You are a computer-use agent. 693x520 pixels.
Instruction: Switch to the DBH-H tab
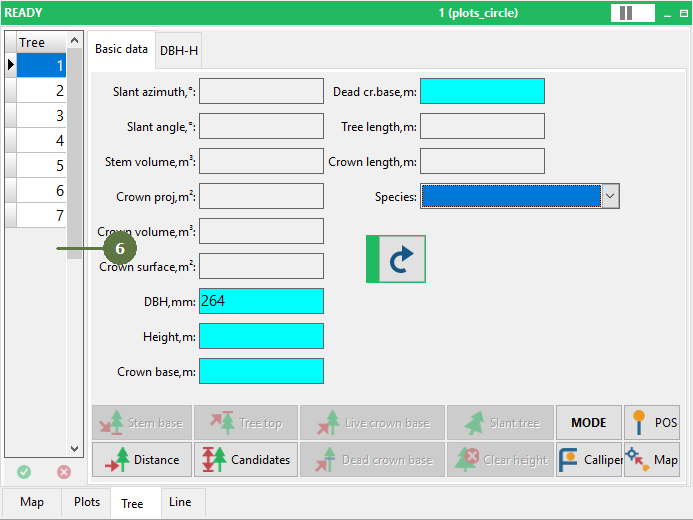click(x=179, y=51)
